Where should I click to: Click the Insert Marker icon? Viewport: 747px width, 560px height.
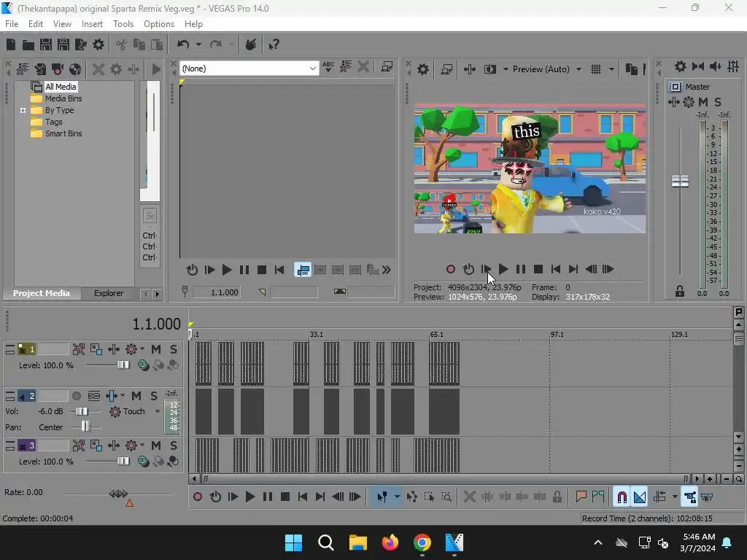[x=581, y=497]
